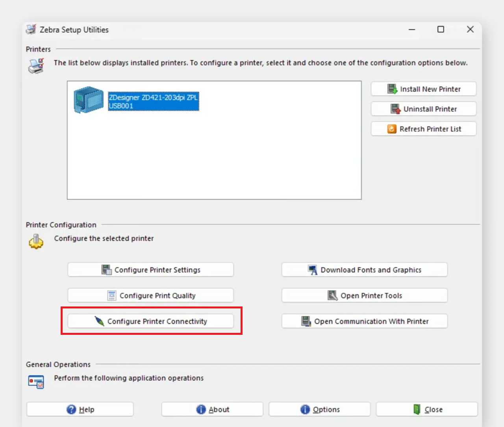Click the Configure Printer Connectivity feather icon

click(x=99, y=321)
